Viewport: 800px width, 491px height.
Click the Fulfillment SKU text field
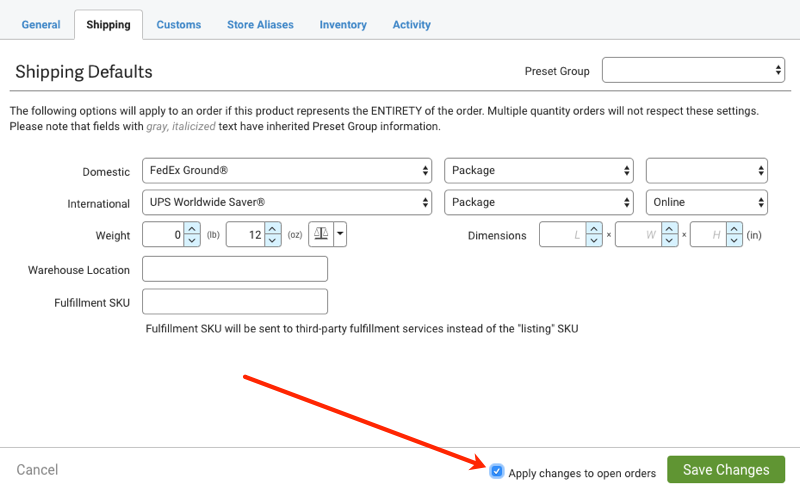pyautogui.click(x=236, y=301)
